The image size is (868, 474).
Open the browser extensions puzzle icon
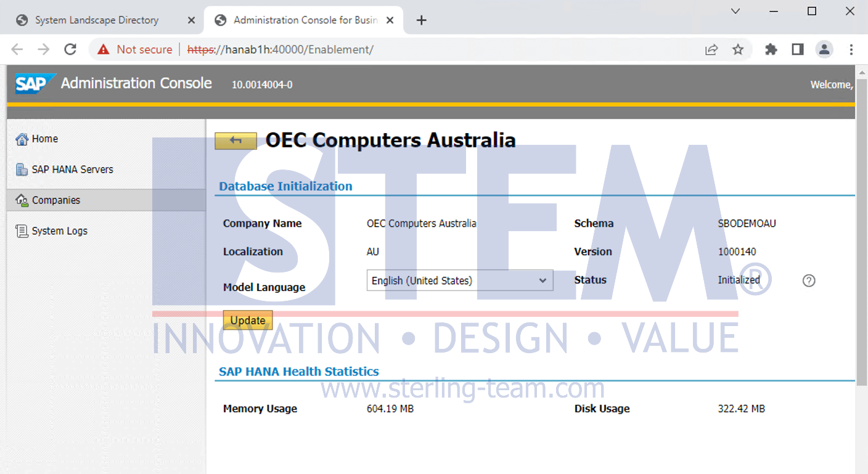771,49
